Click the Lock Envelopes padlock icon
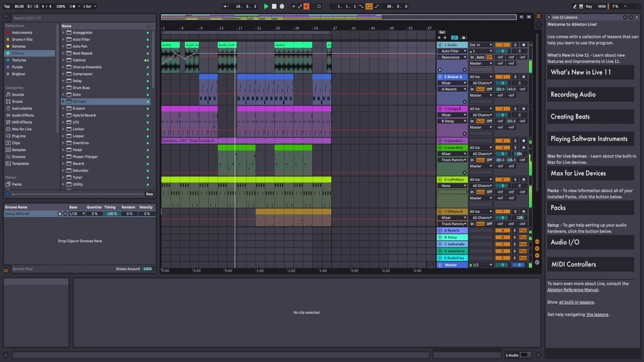Screen dimensions: 644x362 point(463,38)
